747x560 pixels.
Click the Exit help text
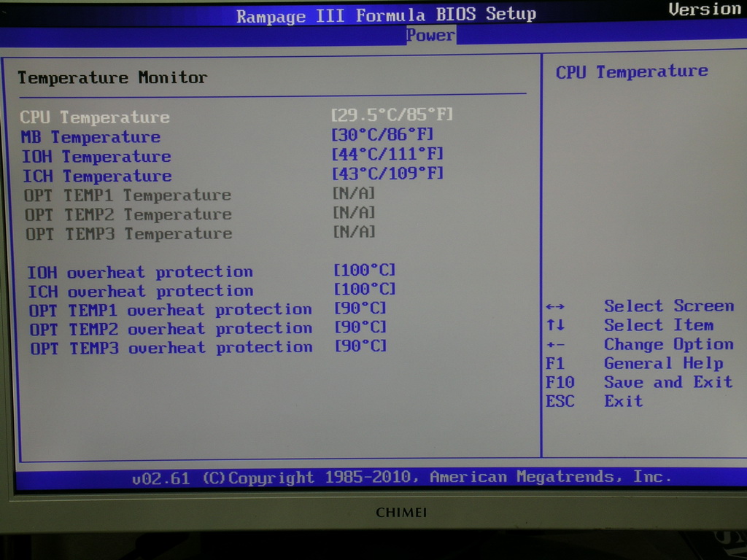pyautogui.click(x=624, y=401)
